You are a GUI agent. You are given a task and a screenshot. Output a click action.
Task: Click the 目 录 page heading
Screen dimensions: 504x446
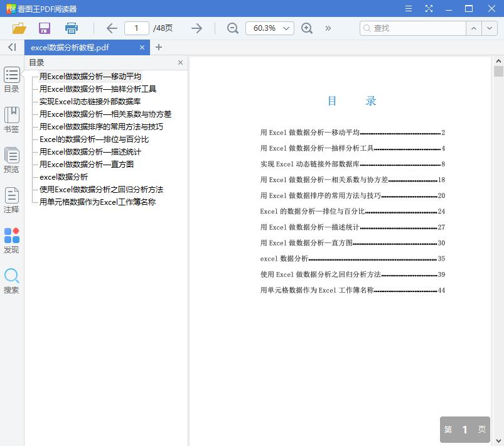point(352,101)
